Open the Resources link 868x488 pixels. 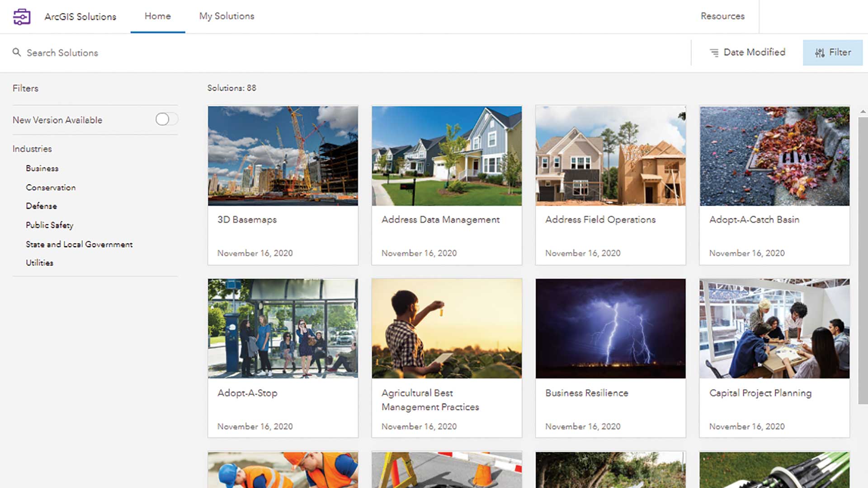(722, 16)
